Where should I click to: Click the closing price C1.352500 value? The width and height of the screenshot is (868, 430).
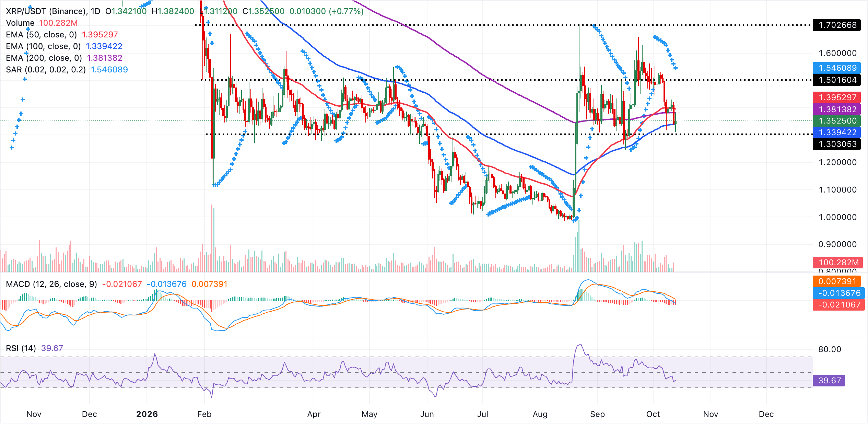click(x=263, y=11)
